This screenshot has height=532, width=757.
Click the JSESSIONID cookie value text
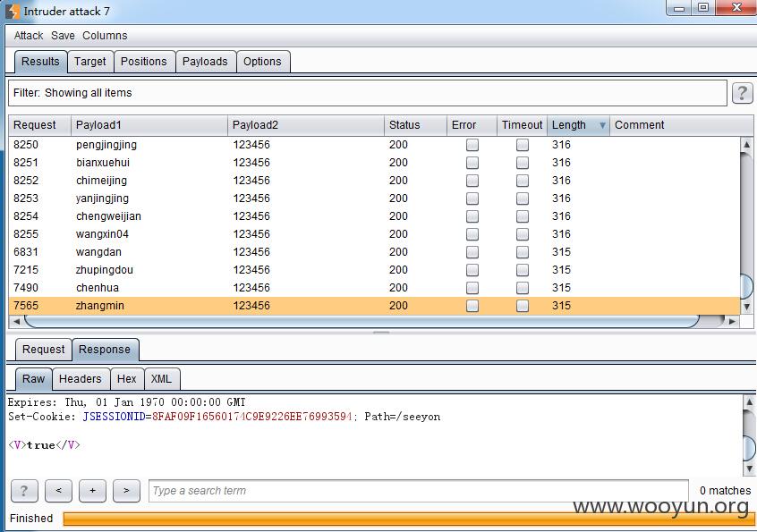[x=252, y=417]
